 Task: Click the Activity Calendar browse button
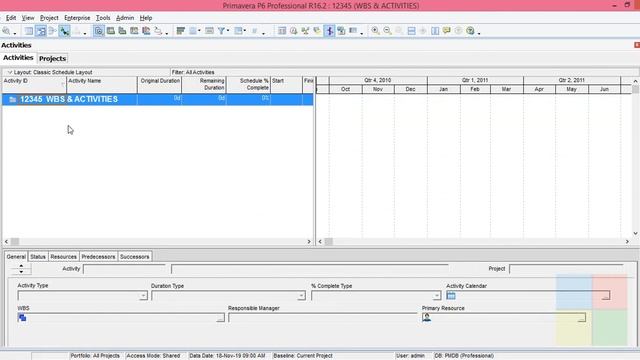tap(606, 296)
